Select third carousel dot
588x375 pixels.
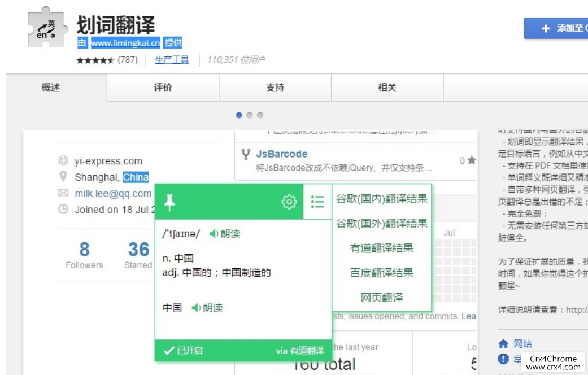click(260, 115)
